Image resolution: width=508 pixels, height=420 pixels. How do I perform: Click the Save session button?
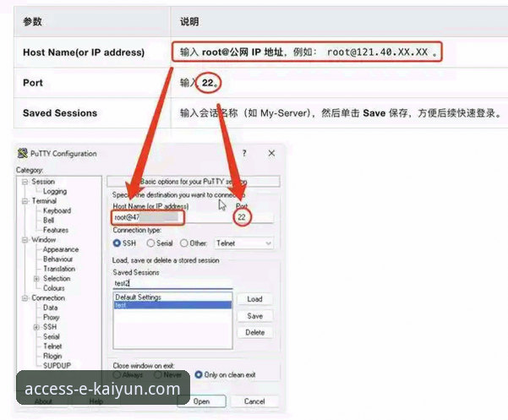point(255,316)
